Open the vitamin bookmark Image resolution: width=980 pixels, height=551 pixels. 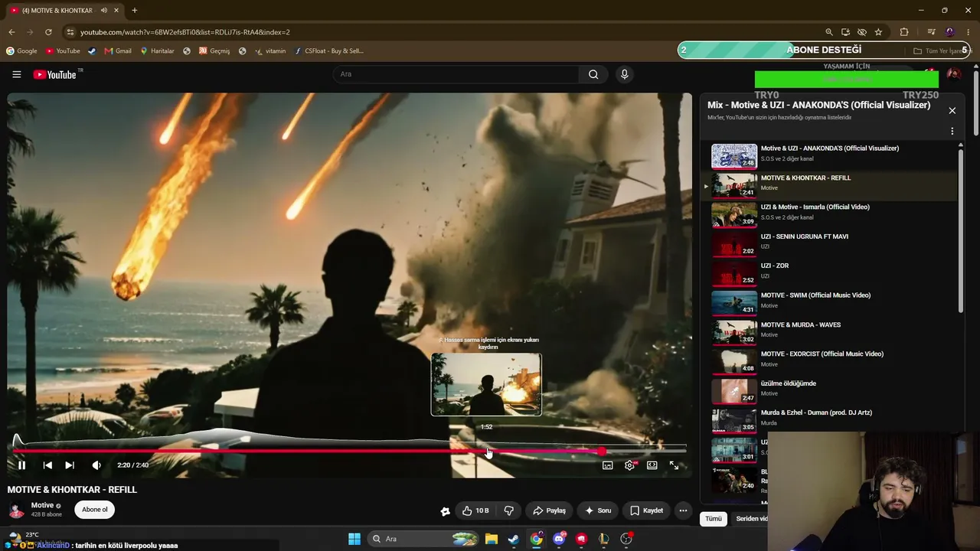click(270, 51)
